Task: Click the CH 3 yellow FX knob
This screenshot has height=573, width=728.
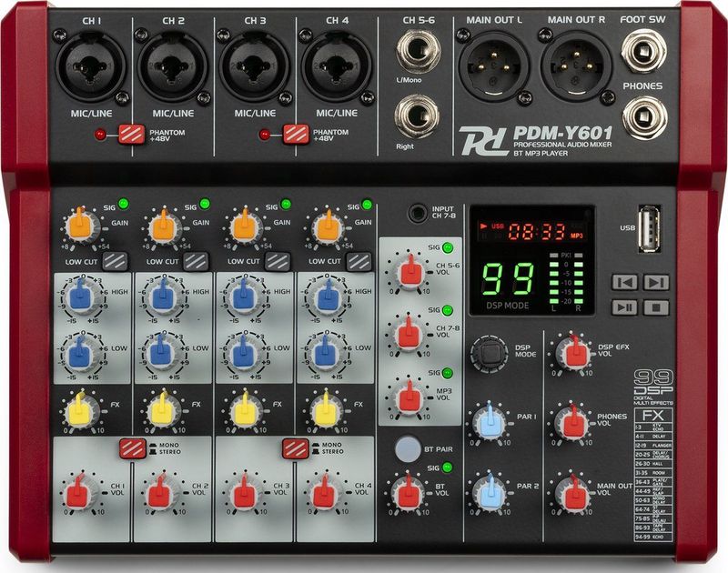Action: pyautogui.click(x=245, y=410)
